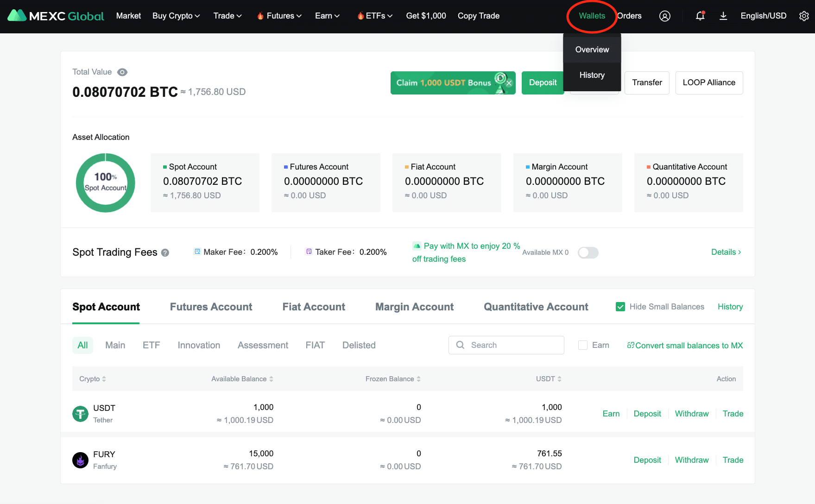The image size is (815, 504).
Task: Open the Market nav item
Action: [128, 16]
